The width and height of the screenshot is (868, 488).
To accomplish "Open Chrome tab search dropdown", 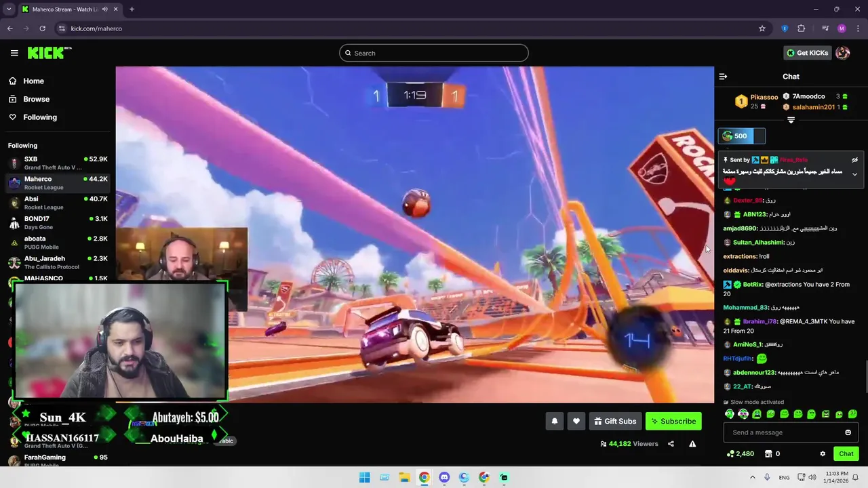I will 9,9.
